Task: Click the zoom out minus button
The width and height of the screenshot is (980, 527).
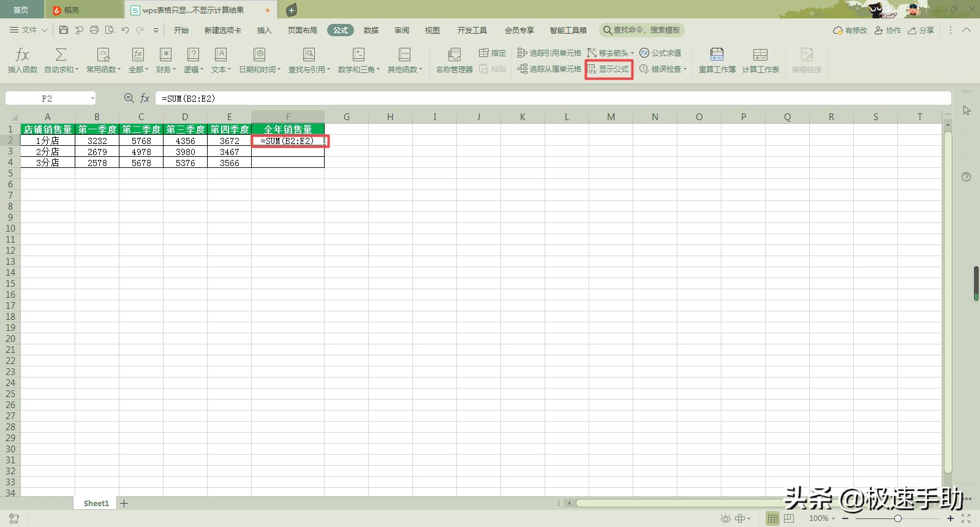Action: [x=845, y=518]
